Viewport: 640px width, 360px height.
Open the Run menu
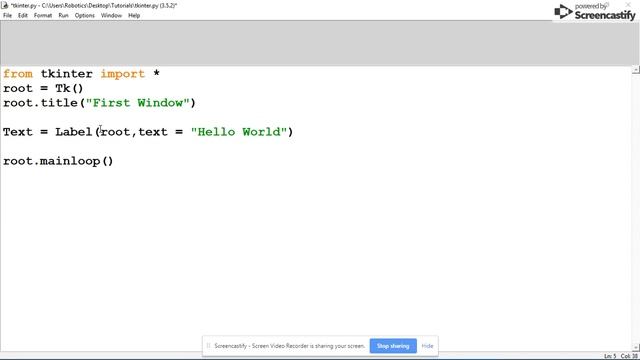tap(63, 16)
